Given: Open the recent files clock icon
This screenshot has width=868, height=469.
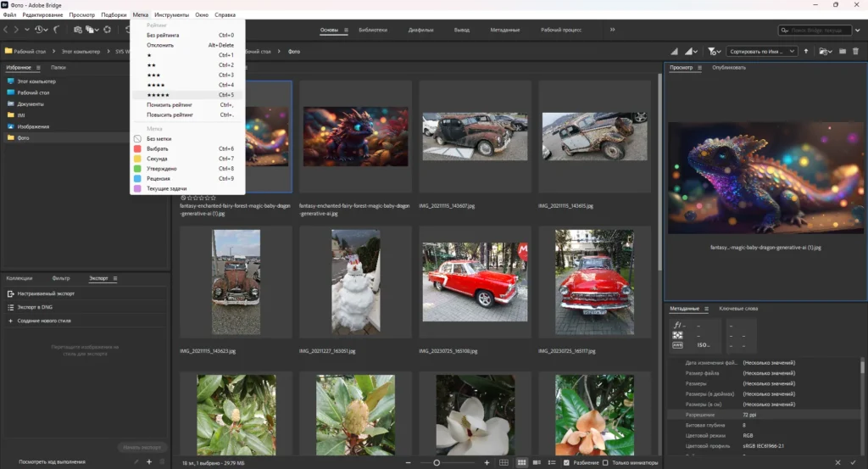Looking at the screenshot, I should pyautogui.click(x=39, y=30).
